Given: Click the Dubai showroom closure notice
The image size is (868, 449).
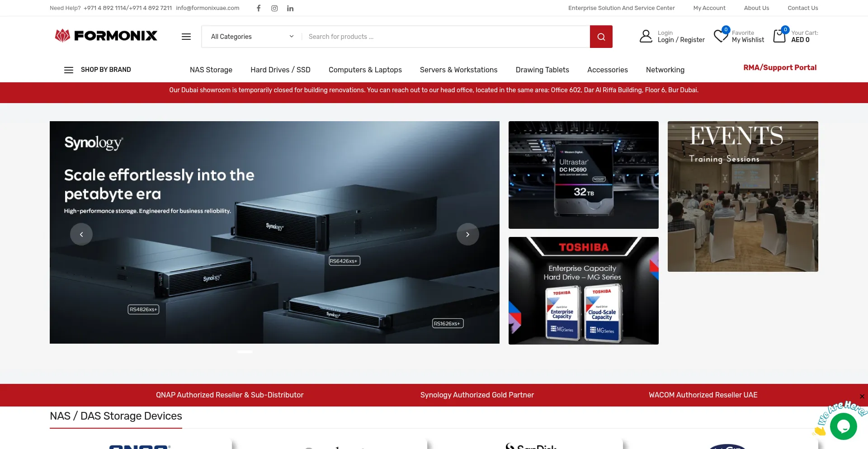Looking at the screenshot, I should pos(434,90).
